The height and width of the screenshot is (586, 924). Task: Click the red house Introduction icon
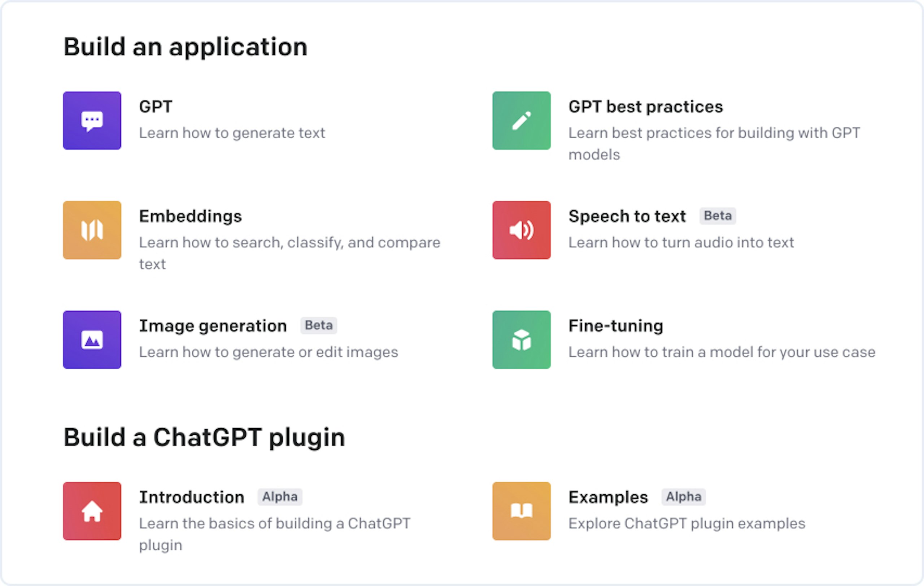92,511
